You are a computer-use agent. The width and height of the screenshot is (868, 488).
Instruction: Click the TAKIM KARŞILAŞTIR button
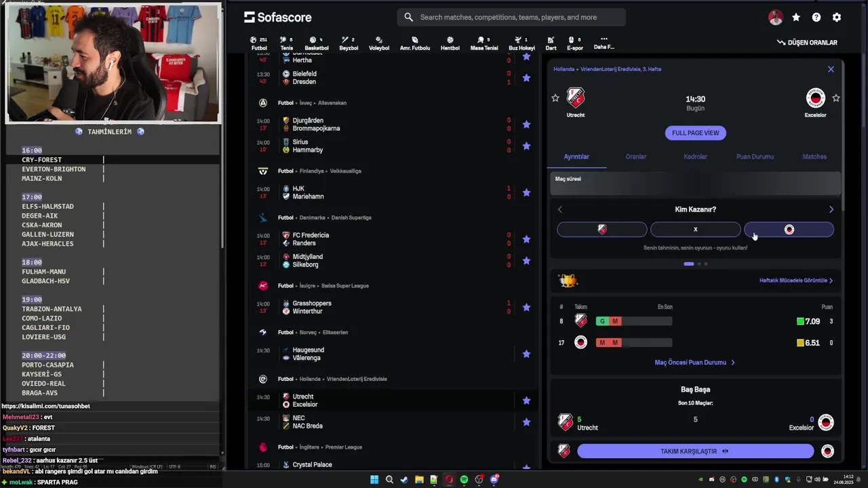[x=695, y=451]
